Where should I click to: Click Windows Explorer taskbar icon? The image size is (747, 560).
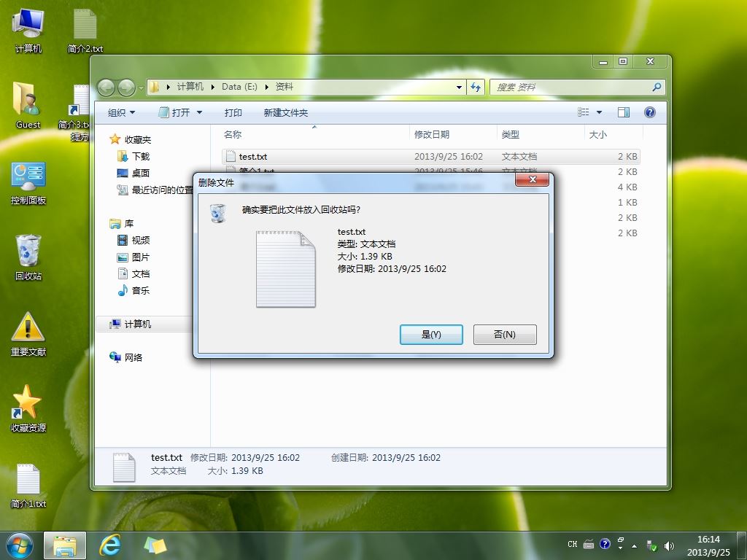65,545
